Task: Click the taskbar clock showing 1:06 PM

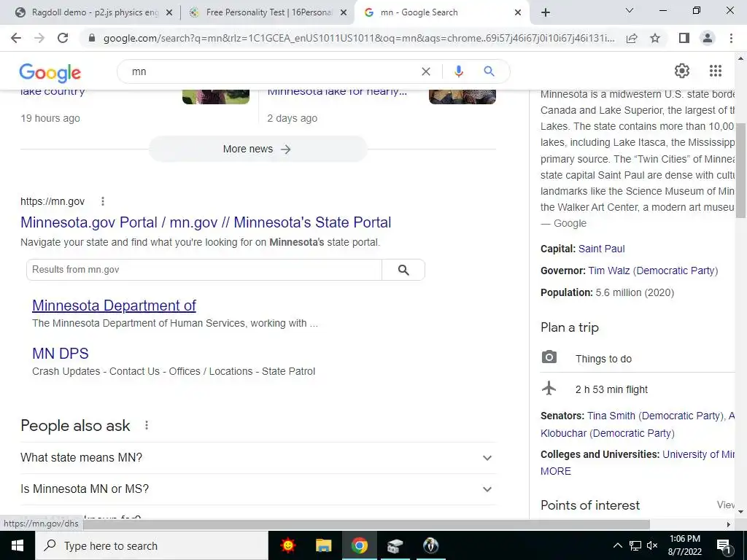Action: point(684,545)
